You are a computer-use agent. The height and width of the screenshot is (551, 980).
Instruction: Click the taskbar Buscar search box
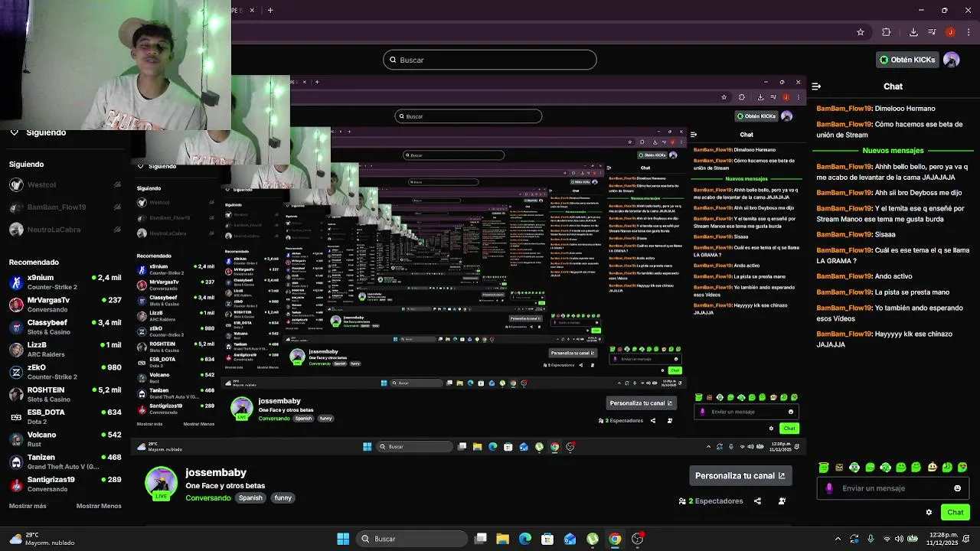click(x=413, y=539)
